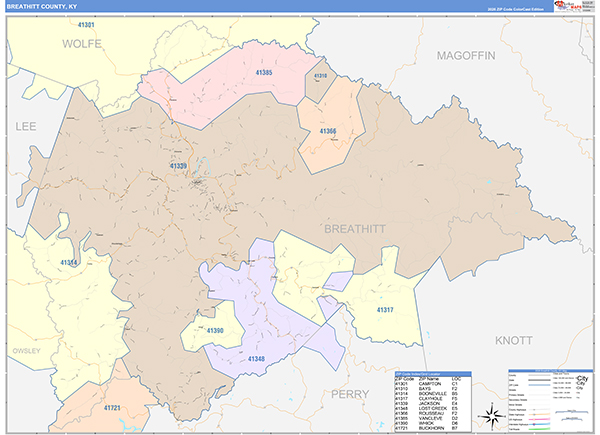Select the KNOTT county label

click(514, 341)
